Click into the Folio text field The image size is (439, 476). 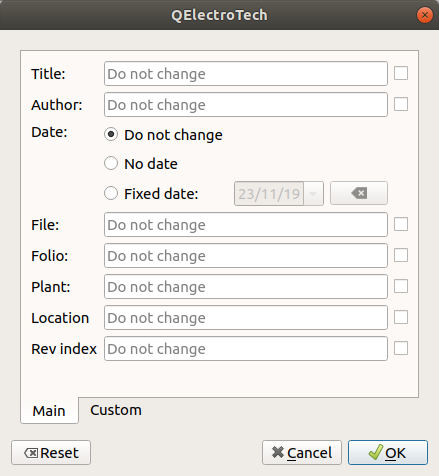click(246, 256)
